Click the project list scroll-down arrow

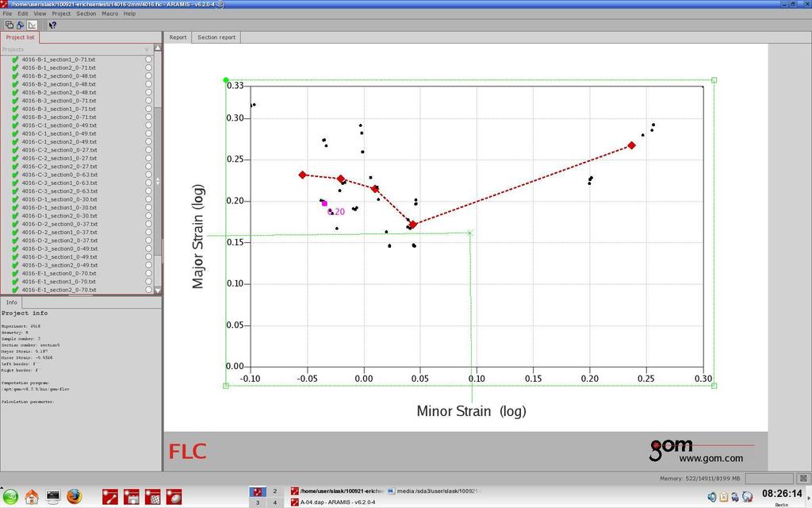pos(158,291)
